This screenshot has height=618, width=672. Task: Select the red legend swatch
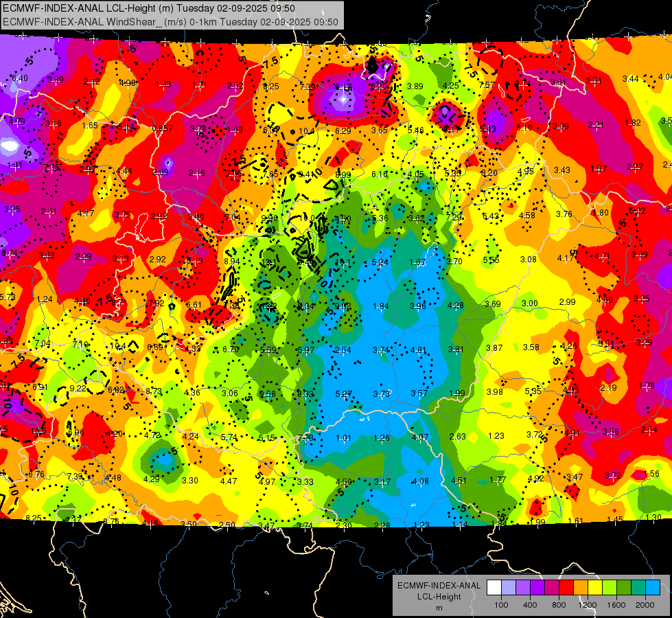[x=566, y=588]
